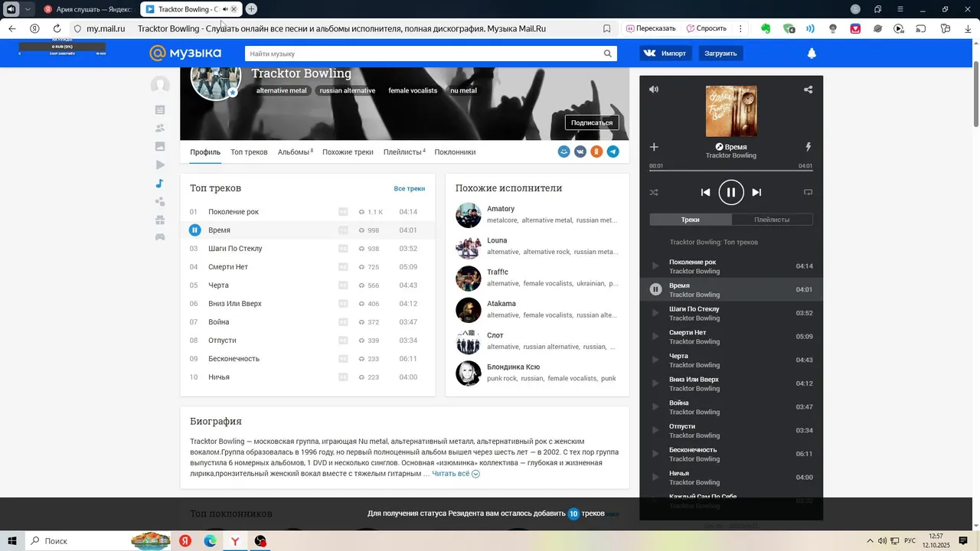
Task: Open similar artist Amatory
Action: tap(501, 209)
